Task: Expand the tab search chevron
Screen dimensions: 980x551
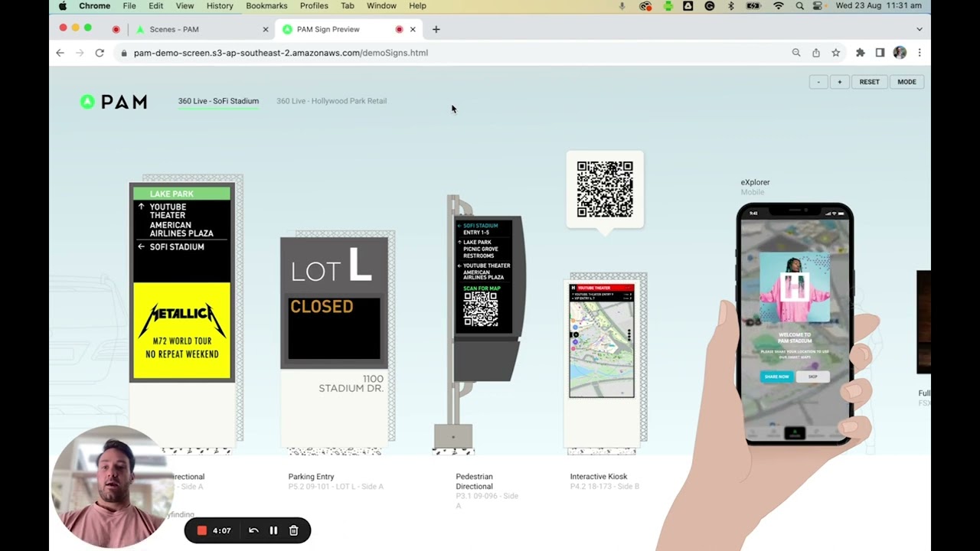Action: 920,29
